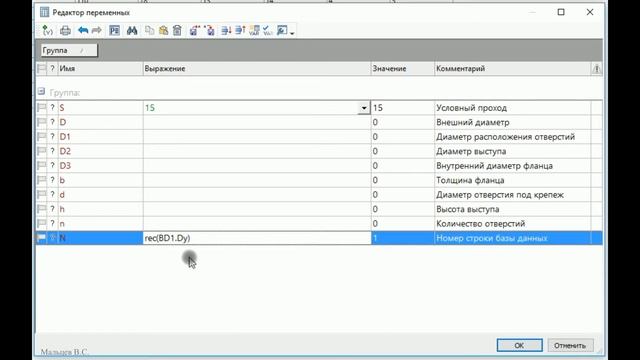Click the checkmark VAR icon
The image size is (640, 360).
[268, 31]
